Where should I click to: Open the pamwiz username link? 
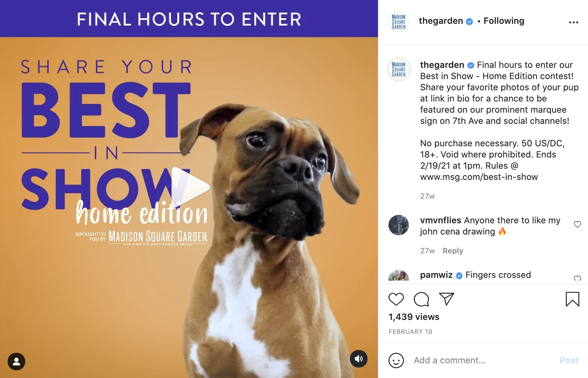pos(436,275)
